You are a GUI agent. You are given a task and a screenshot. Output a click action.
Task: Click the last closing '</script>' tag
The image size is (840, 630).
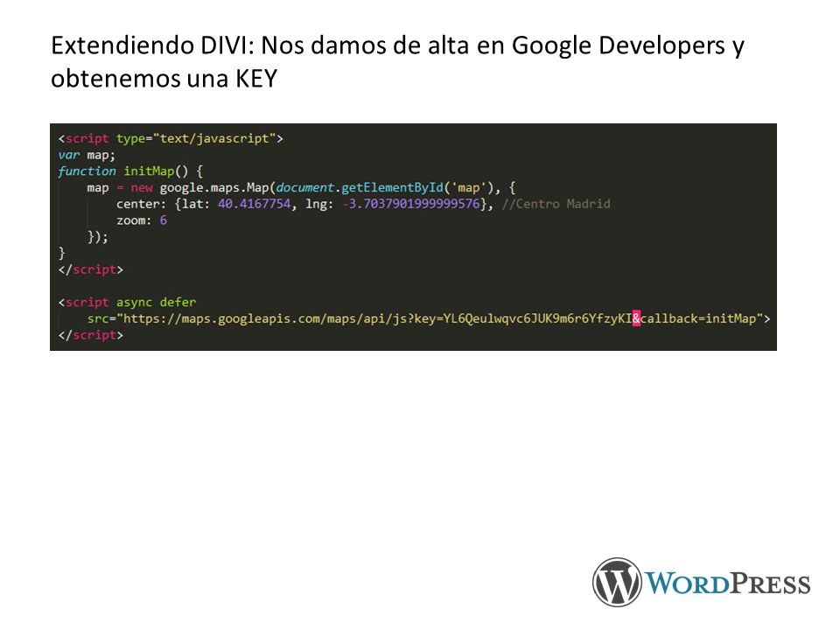(x=90, y=335)
